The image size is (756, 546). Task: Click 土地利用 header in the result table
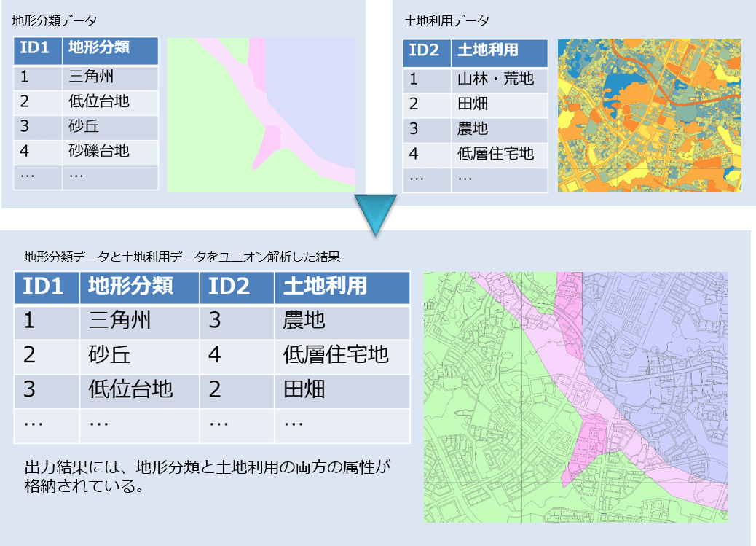coord(325,286)
